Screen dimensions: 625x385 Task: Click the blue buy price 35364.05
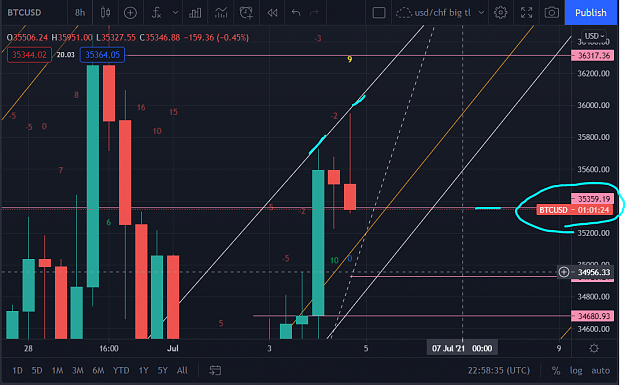pyautogui.click(x=102, y=55)
